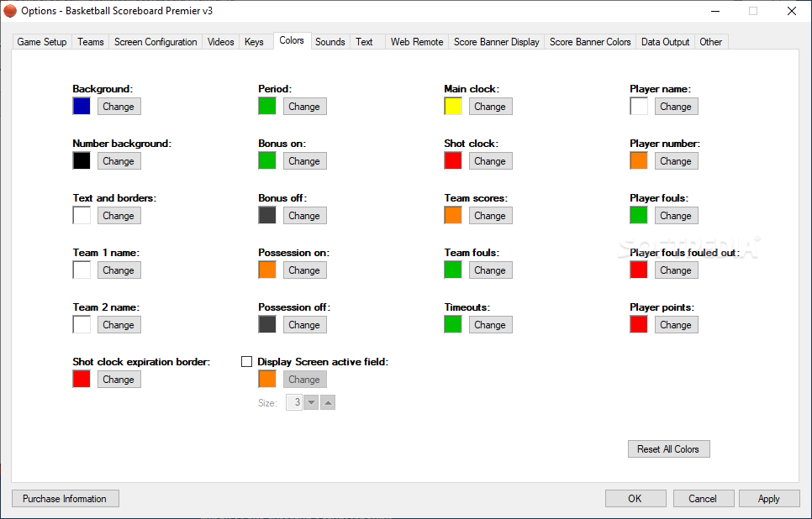Click the red Shot clock swatch
Screen dimensions: 812x519
pyautogui.click(x=453, y=161)
